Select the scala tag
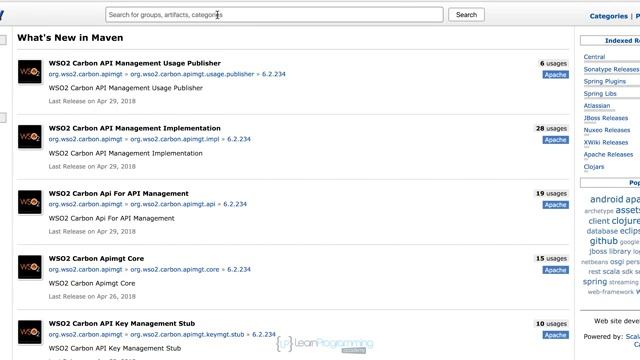The height and width of the screenshot is (360, 640). coord(611,271)
